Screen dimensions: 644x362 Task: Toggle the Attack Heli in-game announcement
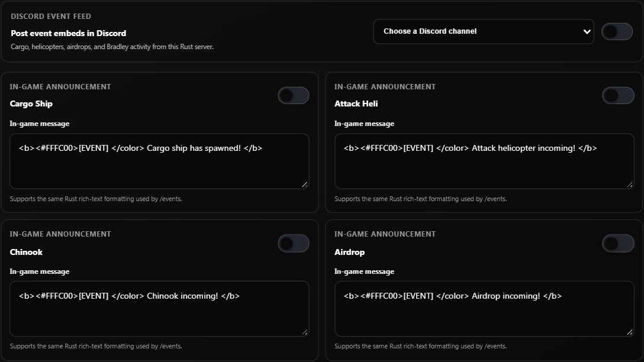tap(618, 96)
